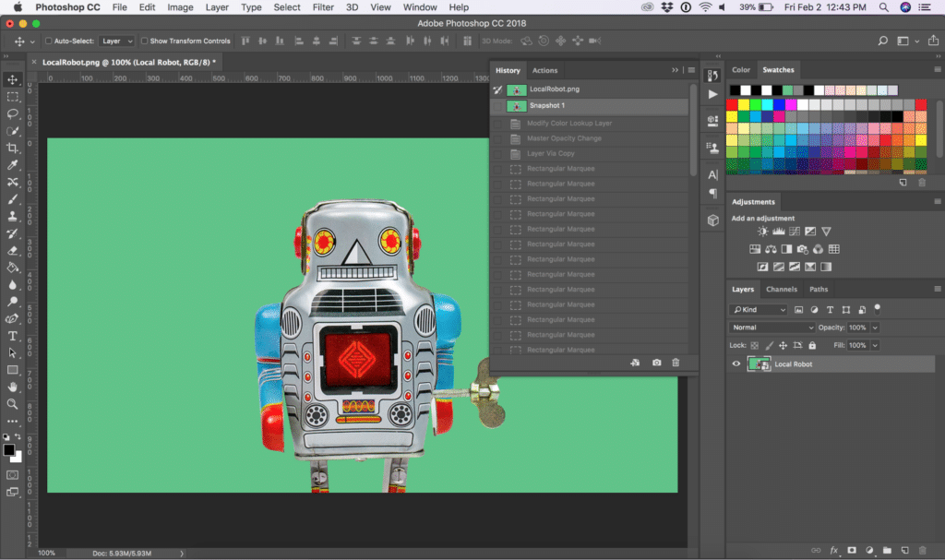Open the Filter menu
The height and width of the screenshot is (560, 945).
324,6
